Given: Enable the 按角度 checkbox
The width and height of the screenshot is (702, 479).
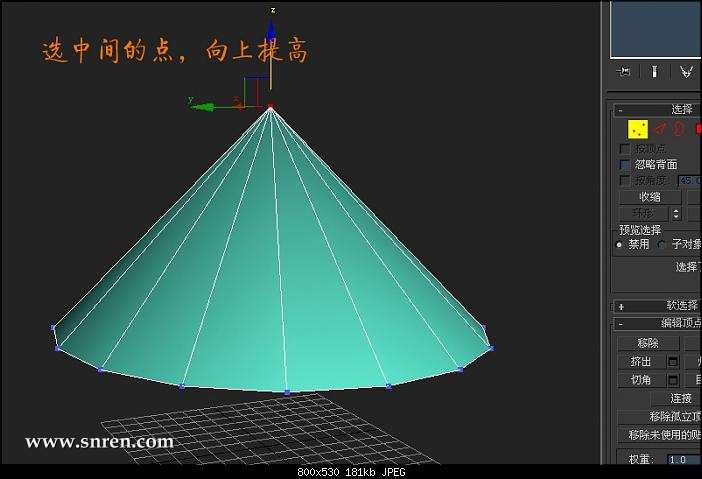Looking at the screenshot, I should [624, 180].
